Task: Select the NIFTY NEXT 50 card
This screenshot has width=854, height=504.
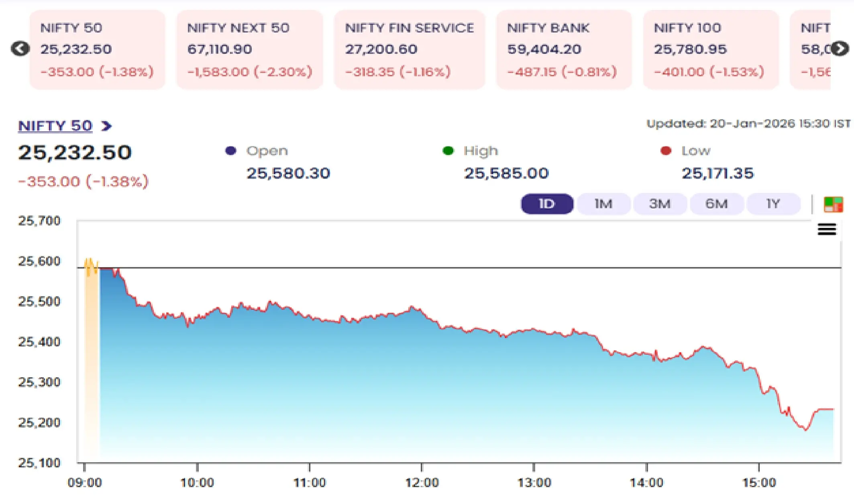Action: 250,50
